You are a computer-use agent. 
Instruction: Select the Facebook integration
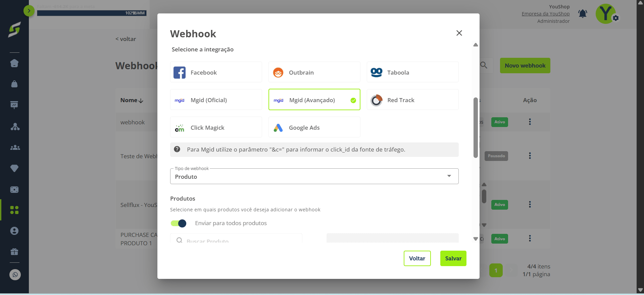216,72
